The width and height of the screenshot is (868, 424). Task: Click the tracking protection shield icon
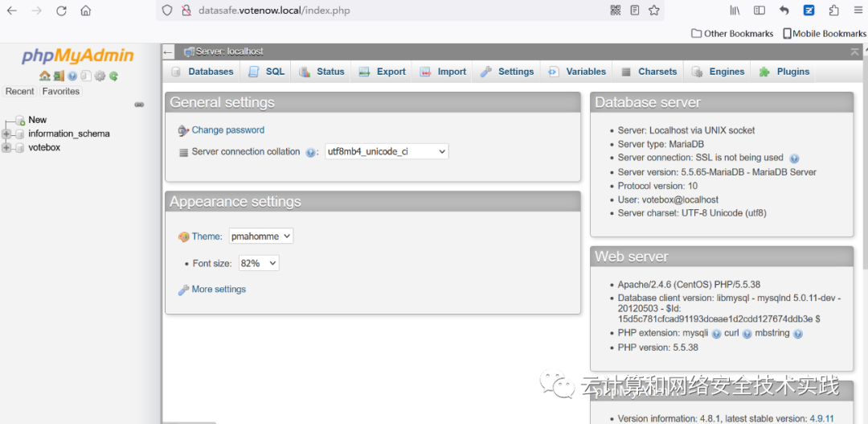[x=167, y=10]
